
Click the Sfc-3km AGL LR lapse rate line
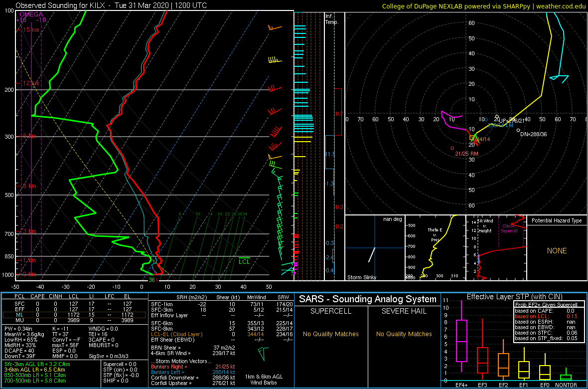tap(37, 364)
